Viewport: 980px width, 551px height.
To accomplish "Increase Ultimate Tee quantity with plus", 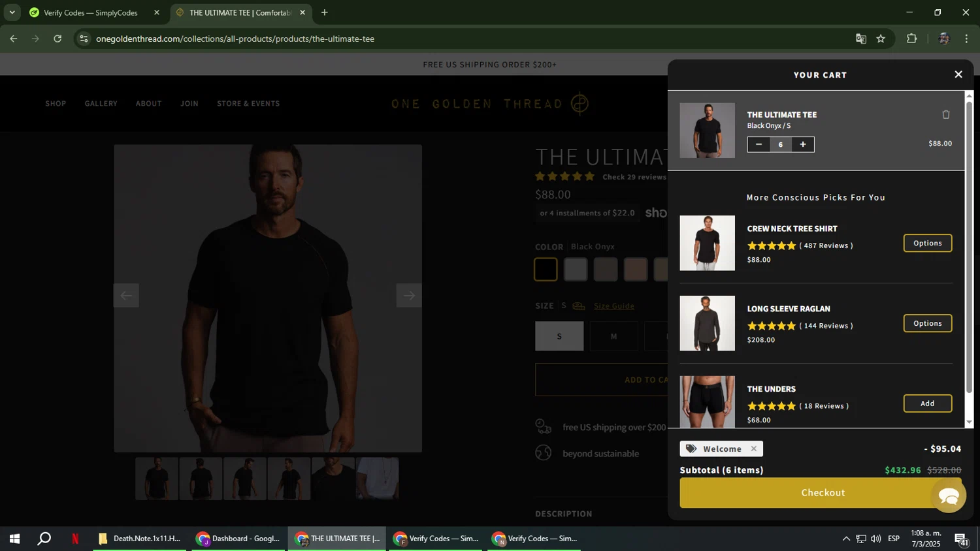I will 803,144.
